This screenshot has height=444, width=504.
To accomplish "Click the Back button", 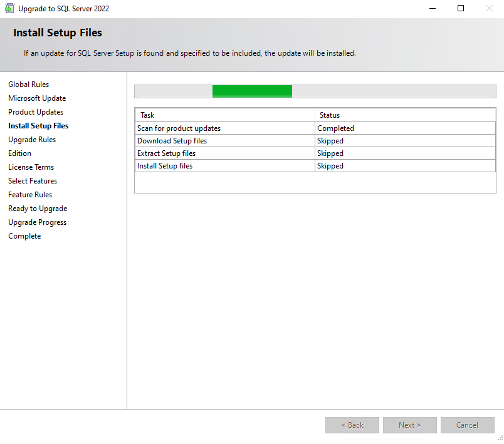I will [x=352, y=425].
